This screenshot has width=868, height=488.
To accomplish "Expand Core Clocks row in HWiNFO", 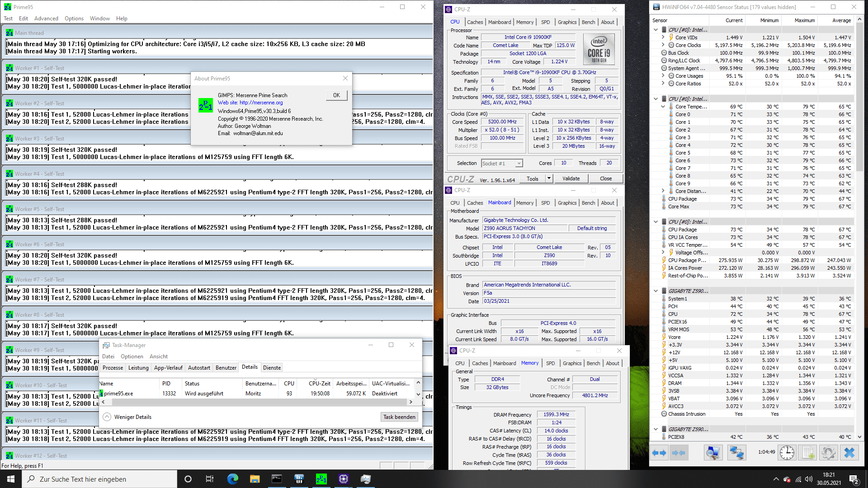I will tap(663, 45).
